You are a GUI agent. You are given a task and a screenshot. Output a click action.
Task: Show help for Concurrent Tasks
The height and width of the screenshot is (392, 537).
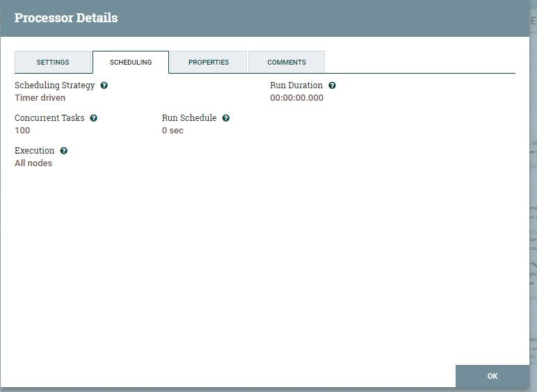pyautogui.click(x=93, y=118)
